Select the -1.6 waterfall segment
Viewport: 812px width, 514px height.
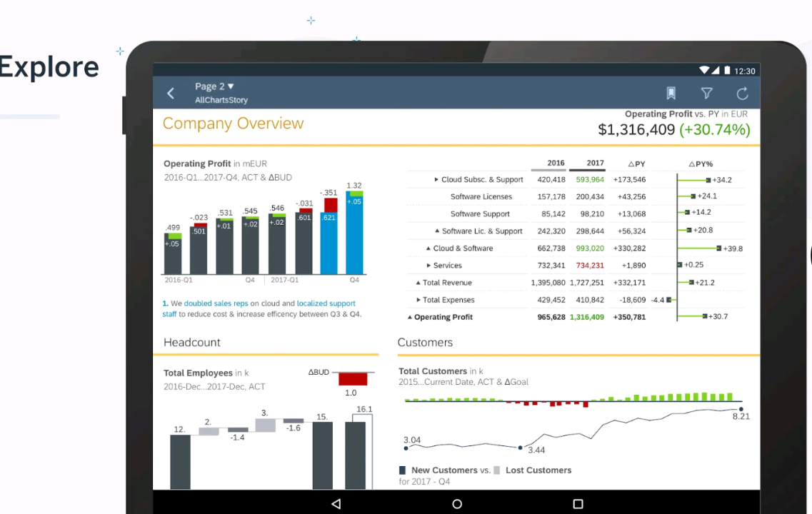tap(294, 420)
